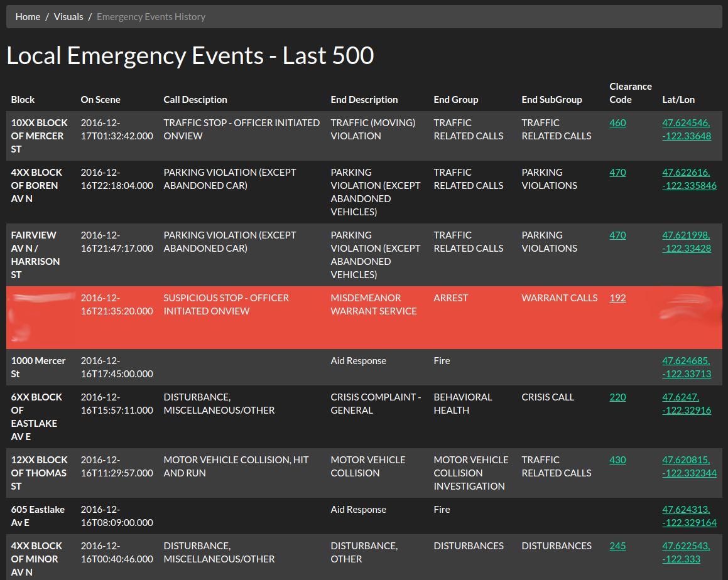This screenshot has height=580, width=728.
Task: Select the On Scene column header
Action: click(101, 100)
